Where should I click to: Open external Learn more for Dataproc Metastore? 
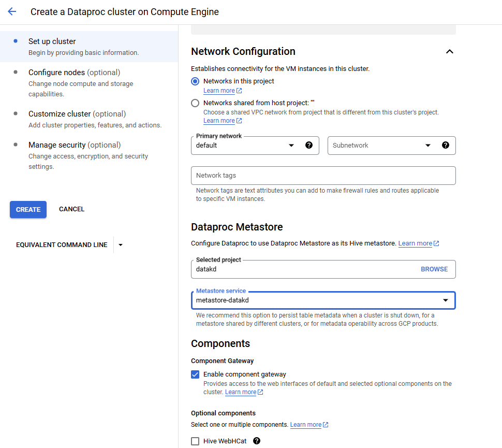416,243
